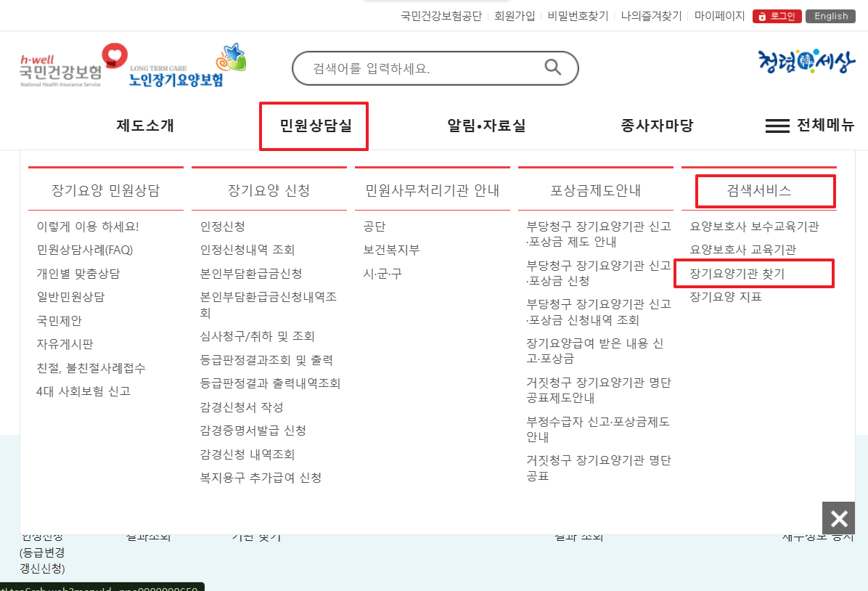Open 회원가입 to register an account
Viewport: 868px width, 591px height.
(515, 15)
